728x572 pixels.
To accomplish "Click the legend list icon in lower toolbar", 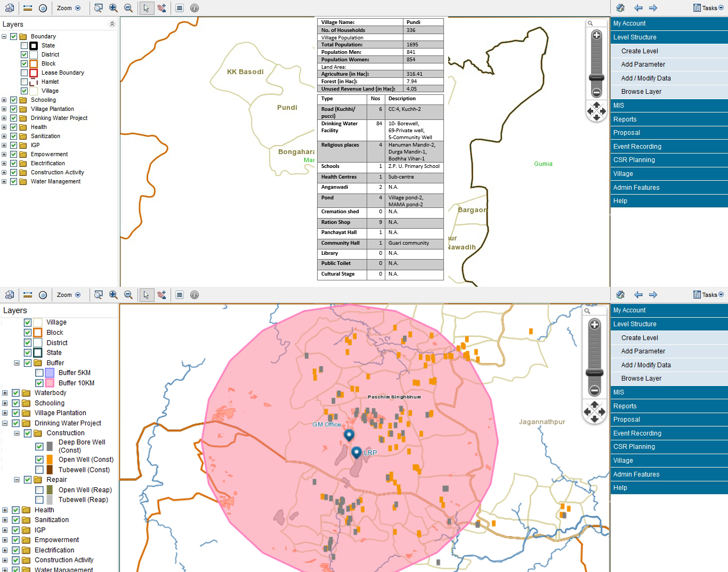I will pos(180,295).
